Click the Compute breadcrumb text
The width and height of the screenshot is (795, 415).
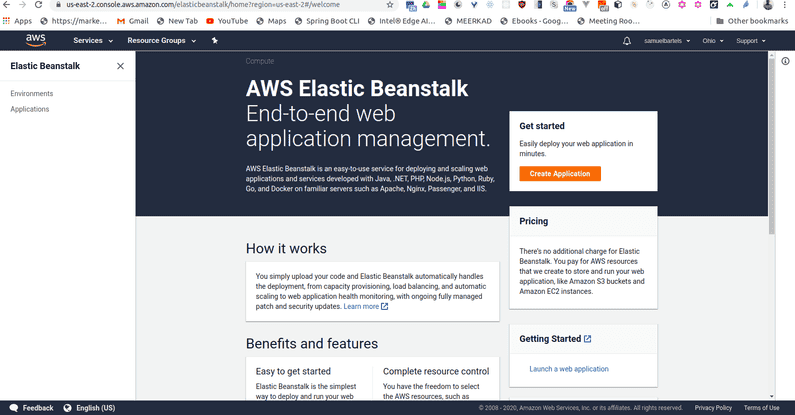pos(260,61)
